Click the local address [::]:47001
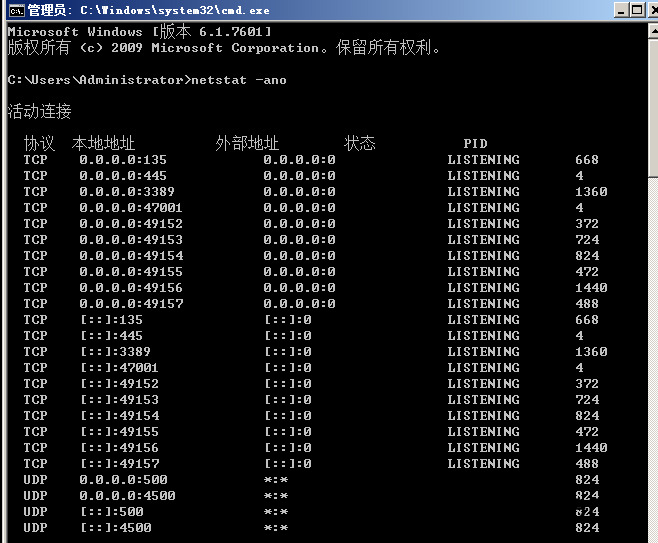Image resolution: width=658 pixels, height=543 pixels. click(x=119, y=368)
